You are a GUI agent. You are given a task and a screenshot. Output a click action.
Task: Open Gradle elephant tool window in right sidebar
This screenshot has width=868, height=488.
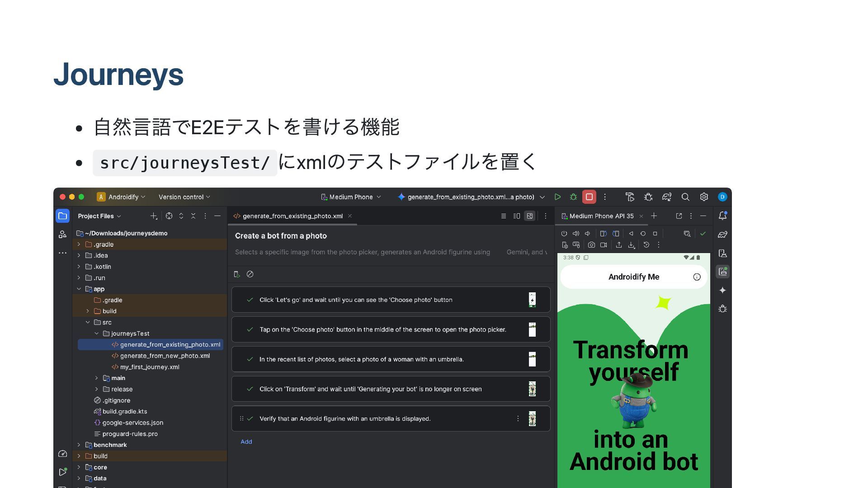(722, 235)
